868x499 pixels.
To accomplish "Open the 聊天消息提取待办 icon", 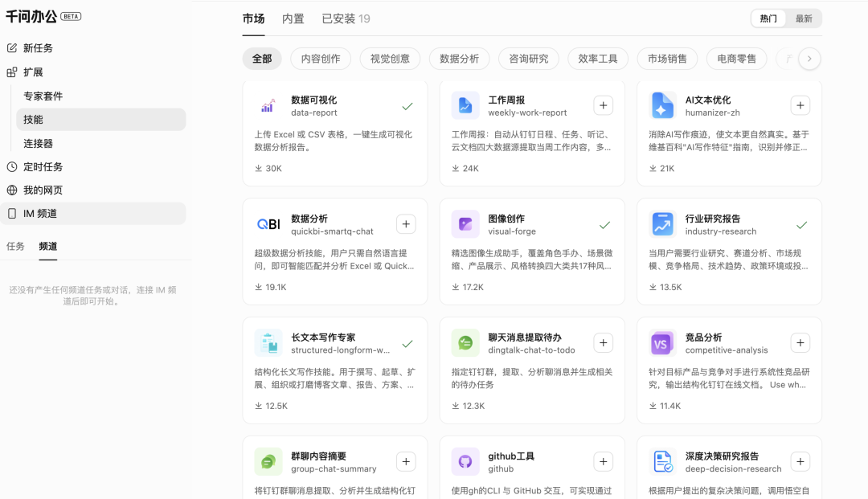I will [465, 343].
